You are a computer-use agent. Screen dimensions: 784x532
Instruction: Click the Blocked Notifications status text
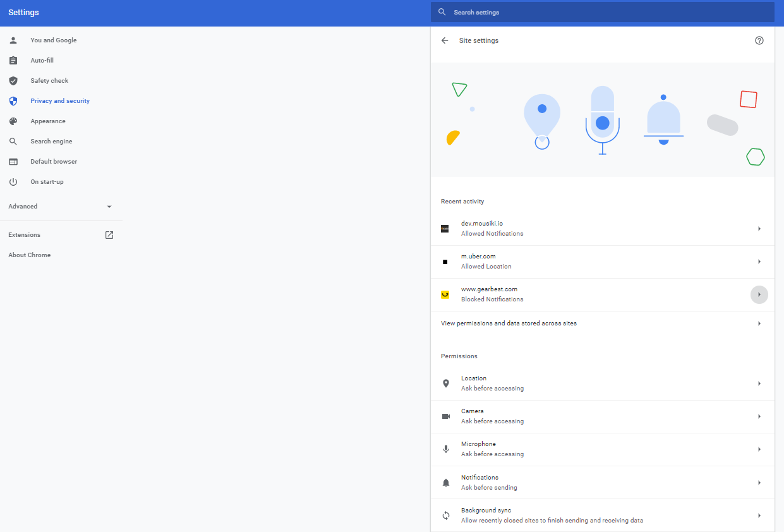pyautogui.click(x=492, y=299)
